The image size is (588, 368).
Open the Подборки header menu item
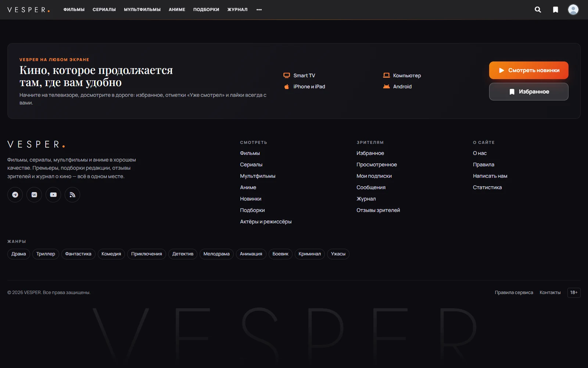click(206, 10)
